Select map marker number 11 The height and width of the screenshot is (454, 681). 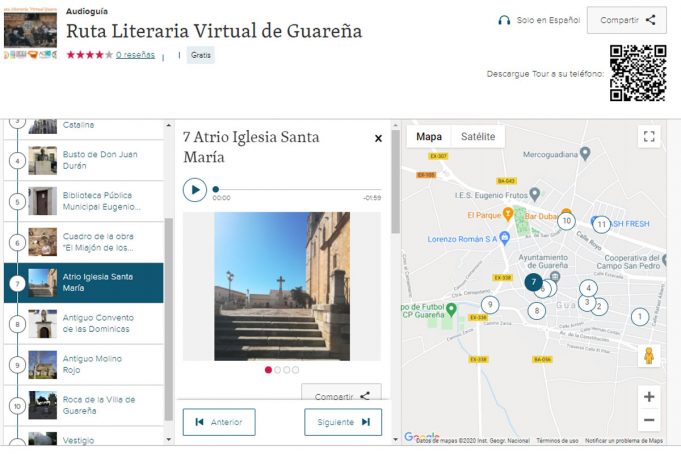pos(601,224)
